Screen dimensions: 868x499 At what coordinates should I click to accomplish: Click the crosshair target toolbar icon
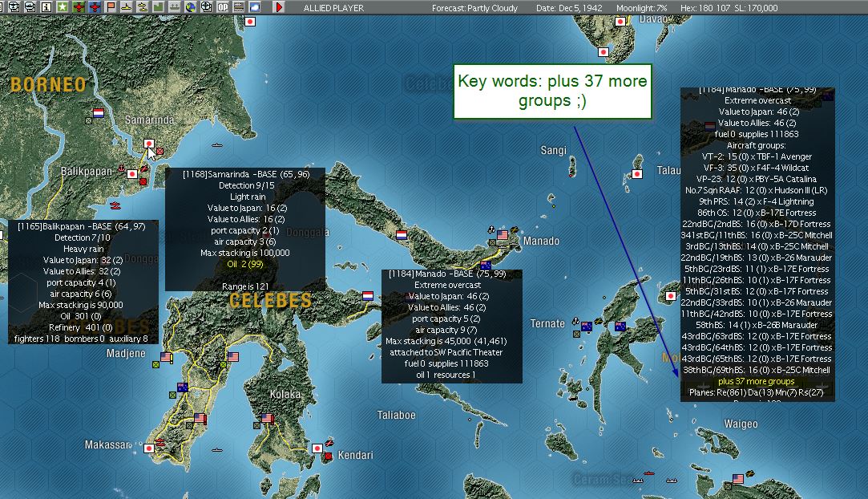coord(207,7)
